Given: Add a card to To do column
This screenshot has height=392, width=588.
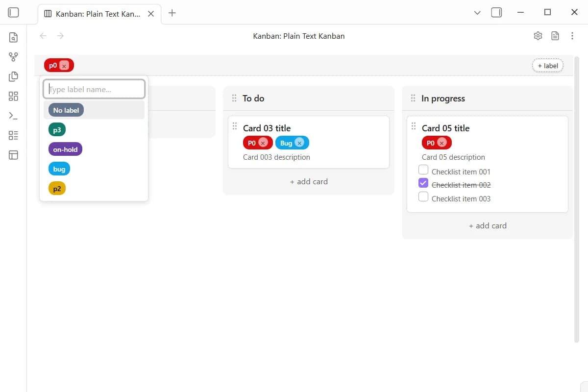Looking at the screenshot, I should [309, 182].
